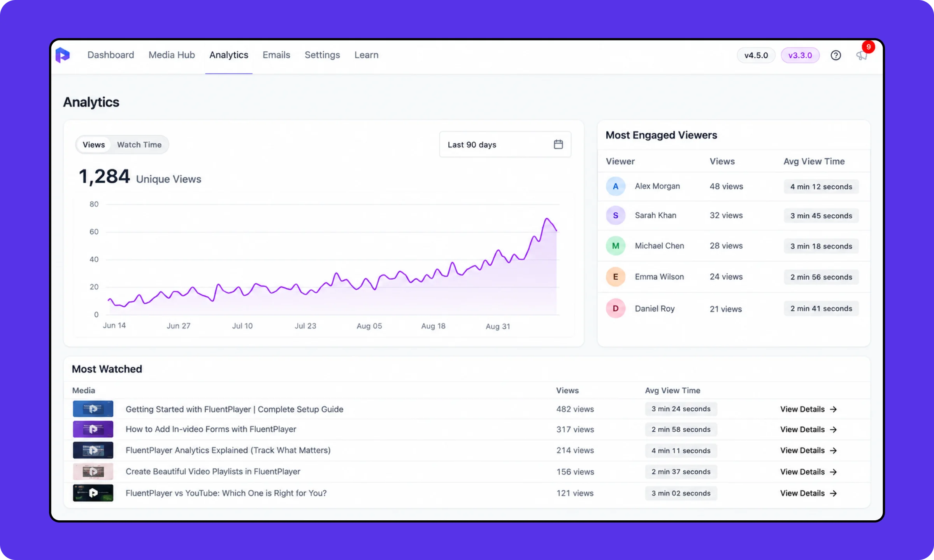View Details for FluentPlayer Analytics Explained

click(808, 450)
